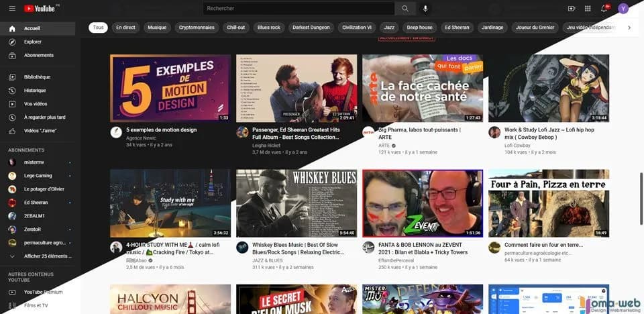Open EfiamDePerceval channel avatar
Screen dimensions: 644x314
coord(368,248)
